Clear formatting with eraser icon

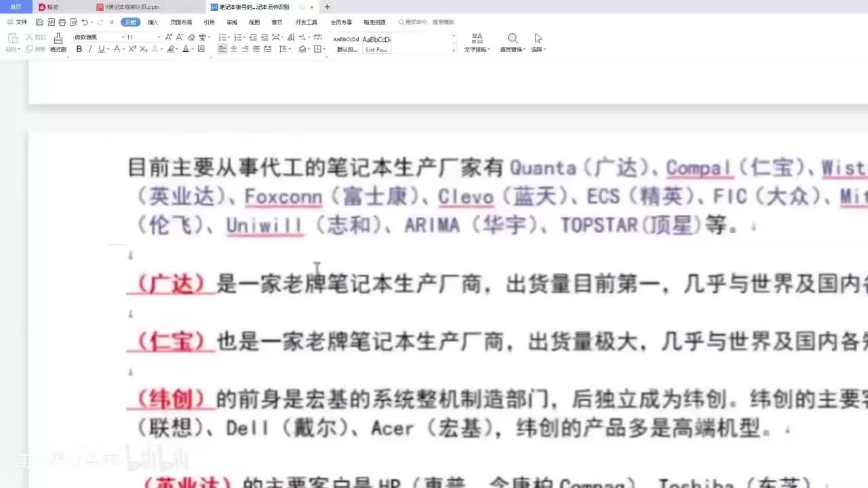click(191, 37)
